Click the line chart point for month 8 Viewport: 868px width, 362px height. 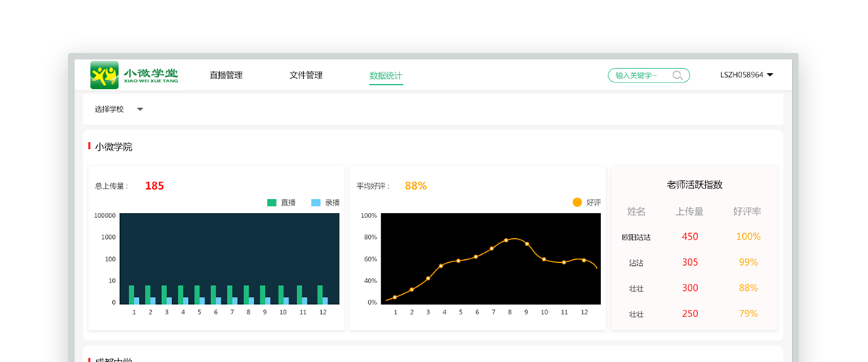point(506,240)
